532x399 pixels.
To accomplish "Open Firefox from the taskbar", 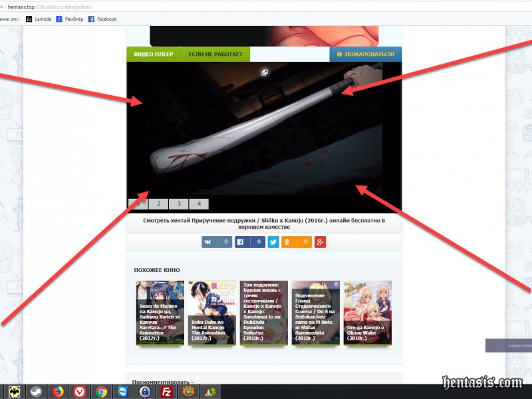I will [x=58, y=392].
